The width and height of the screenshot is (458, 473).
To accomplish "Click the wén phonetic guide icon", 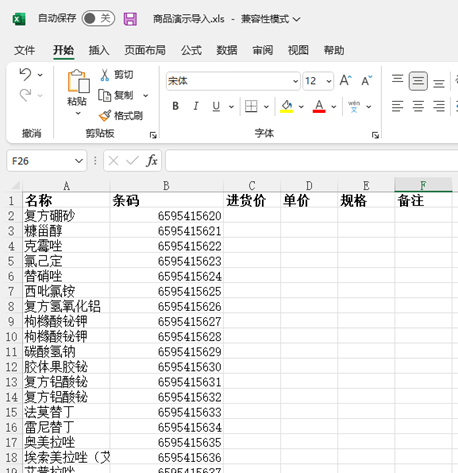I will click(x=354, y=106).
